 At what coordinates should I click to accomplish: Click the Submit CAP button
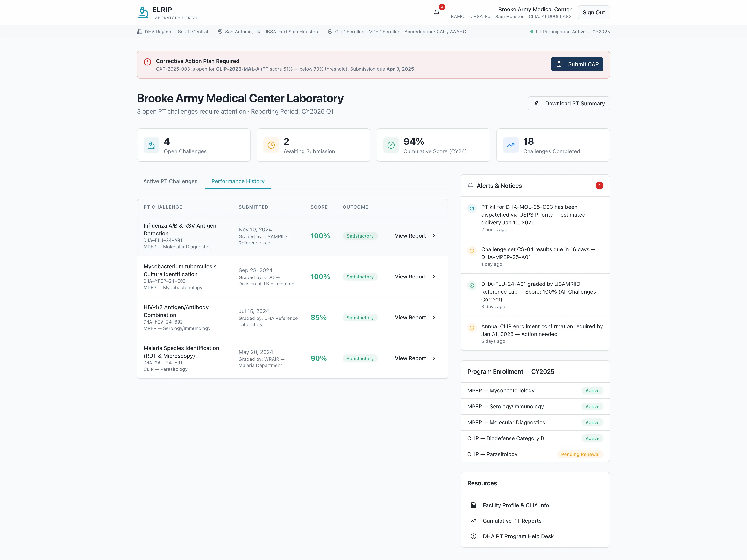pos(577,64)
